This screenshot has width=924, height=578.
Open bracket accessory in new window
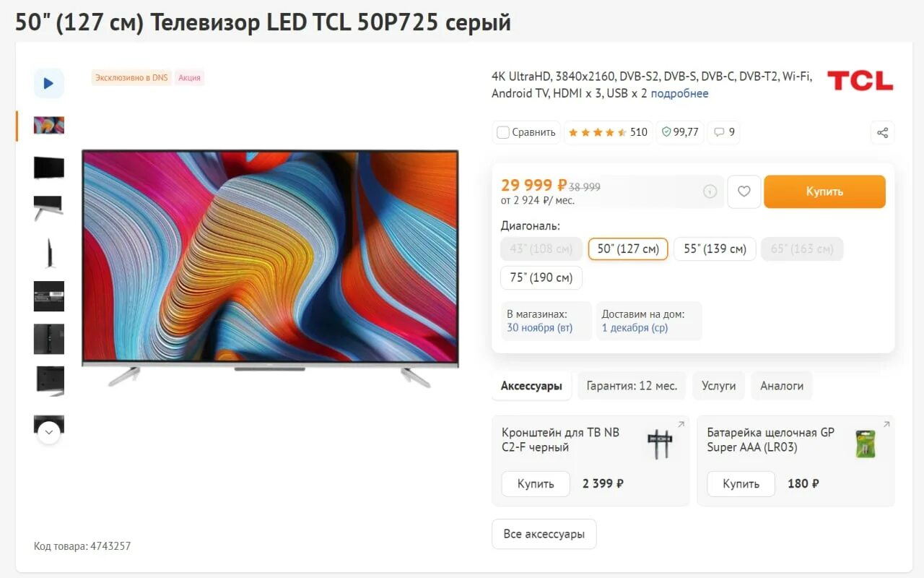pyautogui.click(x=681, y=424)
